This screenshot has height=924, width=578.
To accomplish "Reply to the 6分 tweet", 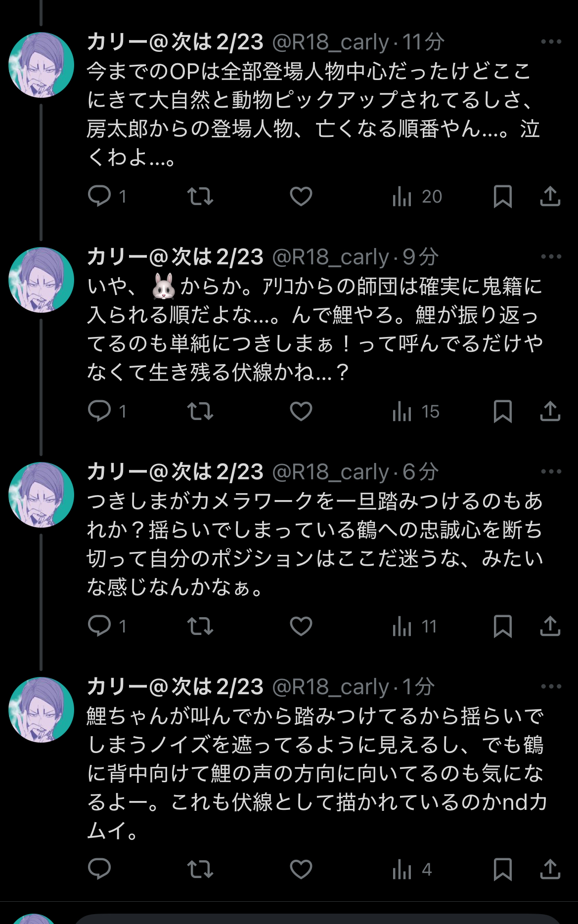I will (99, 626).
